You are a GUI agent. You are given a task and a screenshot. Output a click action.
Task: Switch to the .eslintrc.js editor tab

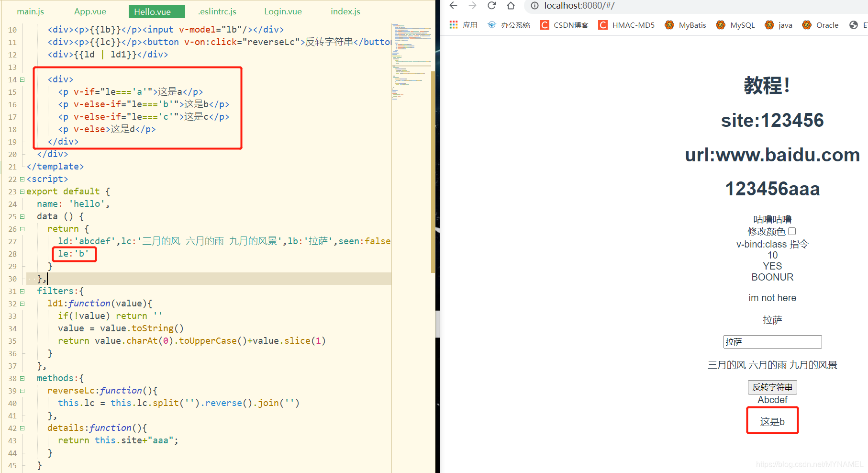pos(217,11)
